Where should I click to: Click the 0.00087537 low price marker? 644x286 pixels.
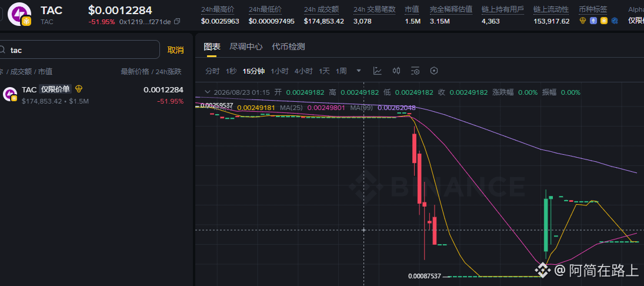point(425,276)
